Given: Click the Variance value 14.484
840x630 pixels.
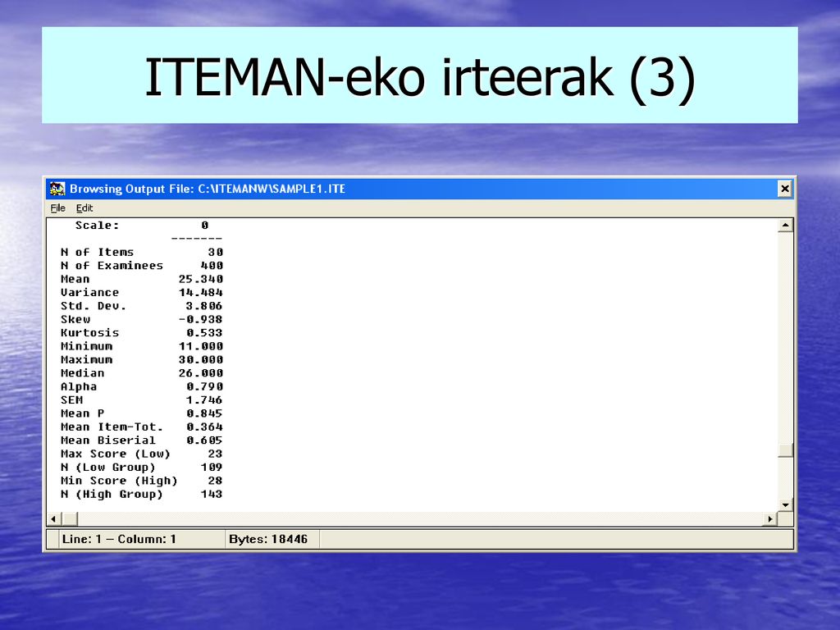Looking at the screenshot, I should tap(201, 293).
